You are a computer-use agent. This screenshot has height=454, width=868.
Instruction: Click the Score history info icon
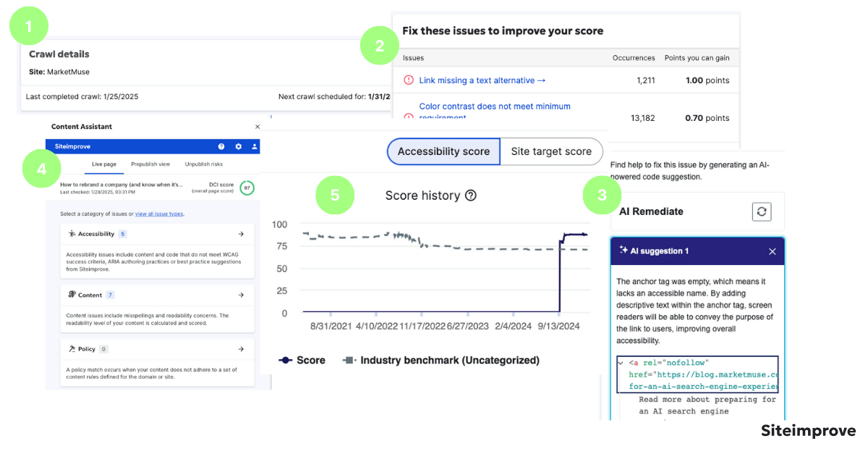pos(471,196)
